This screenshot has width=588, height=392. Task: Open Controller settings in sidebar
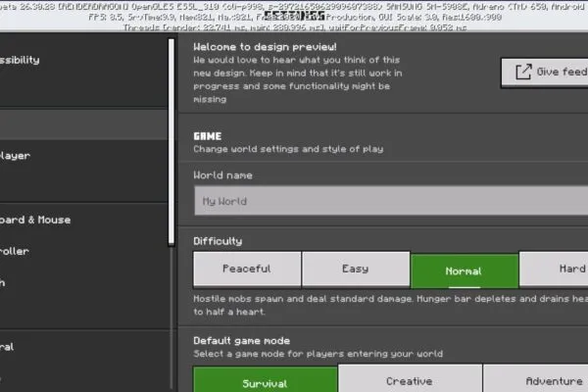[x=83, y=251]
